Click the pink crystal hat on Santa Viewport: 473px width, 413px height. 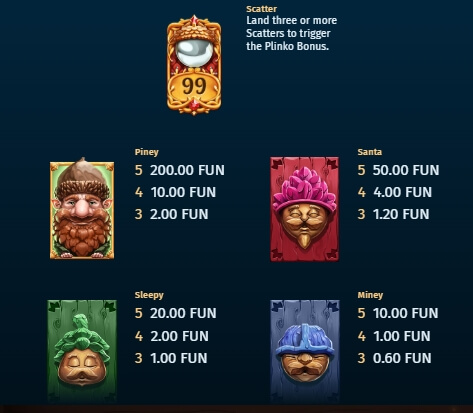tap(304, 189)
